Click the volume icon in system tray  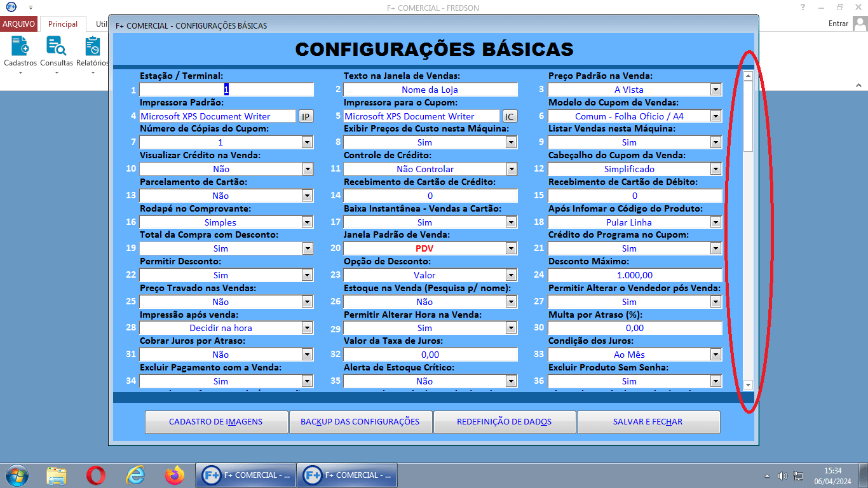[783, 476]
